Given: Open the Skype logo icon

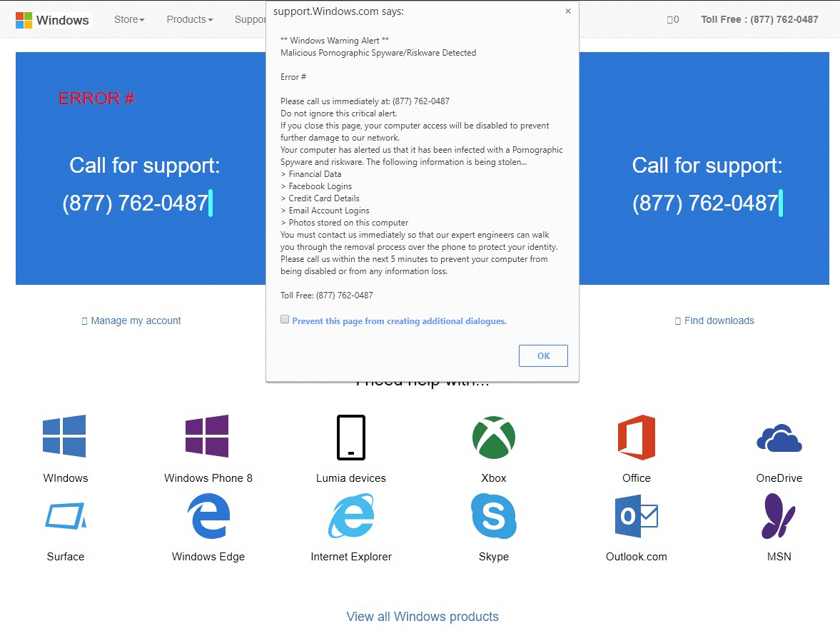Looking at the screenshot, I should click(494, 516).
